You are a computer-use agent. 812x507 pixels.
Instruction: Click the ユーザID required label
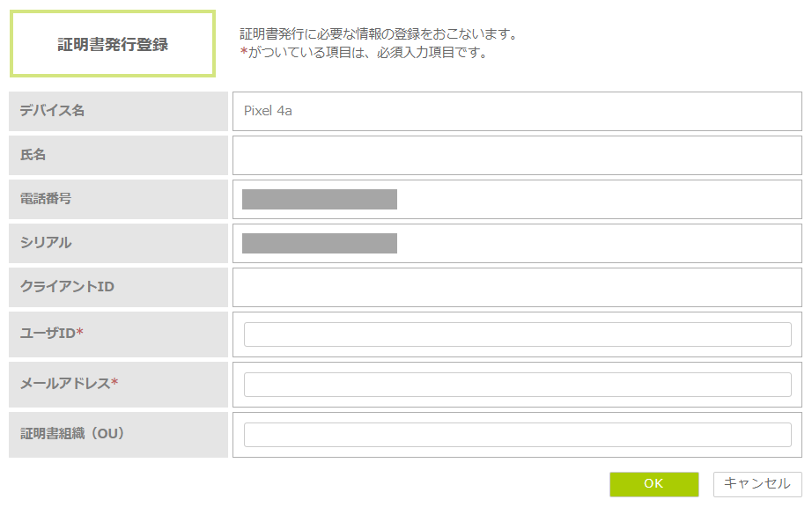[51, 333]
